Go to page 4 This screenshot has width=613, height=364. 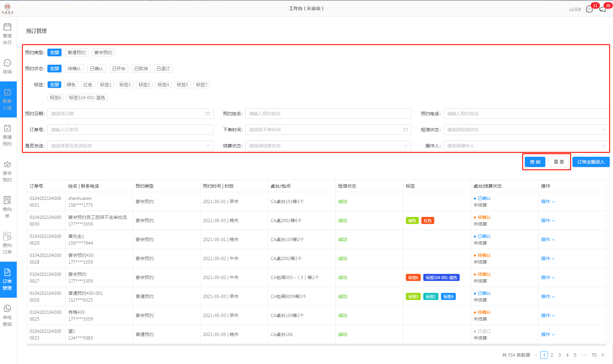tap(567, 355)
